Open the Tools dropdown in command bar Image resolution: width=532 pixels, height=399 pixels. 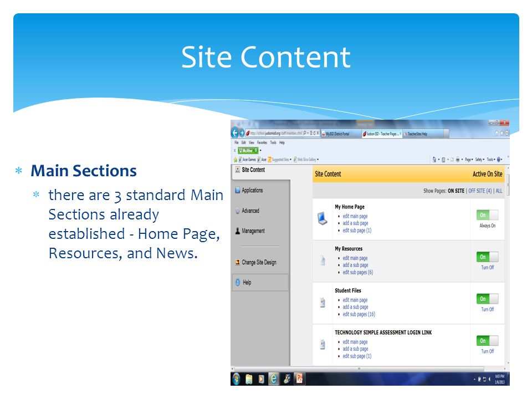tap(491, 160)
